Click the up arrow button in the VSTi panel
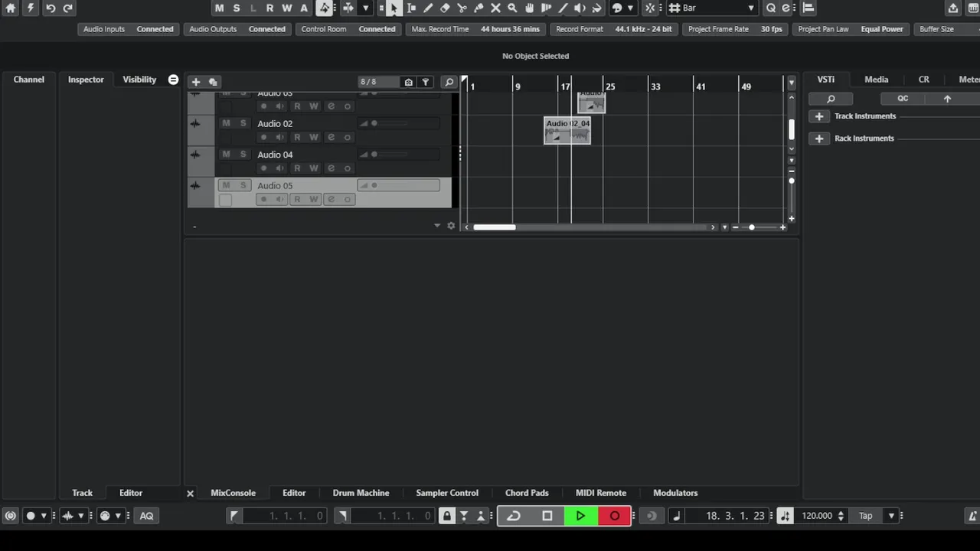The image size is (980, 551). [947, 99]
